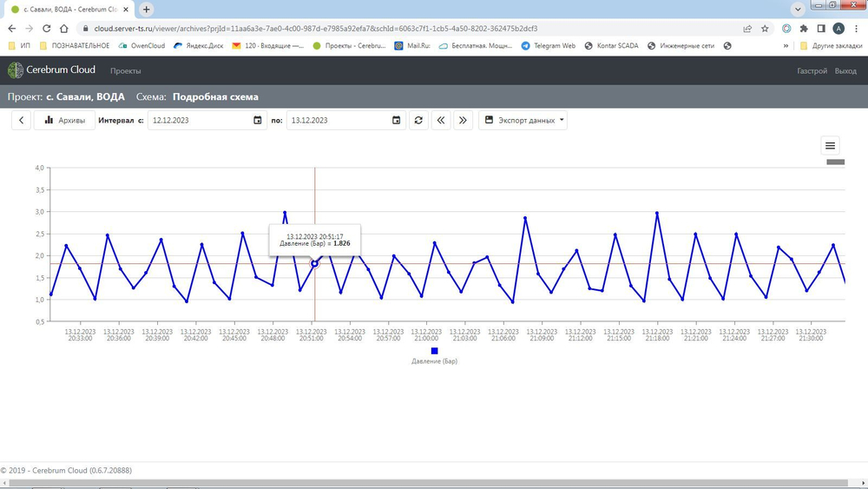This screenshot has height=489, width=868.
Task: Go back with the left chevron button
Action: [21, 120]
